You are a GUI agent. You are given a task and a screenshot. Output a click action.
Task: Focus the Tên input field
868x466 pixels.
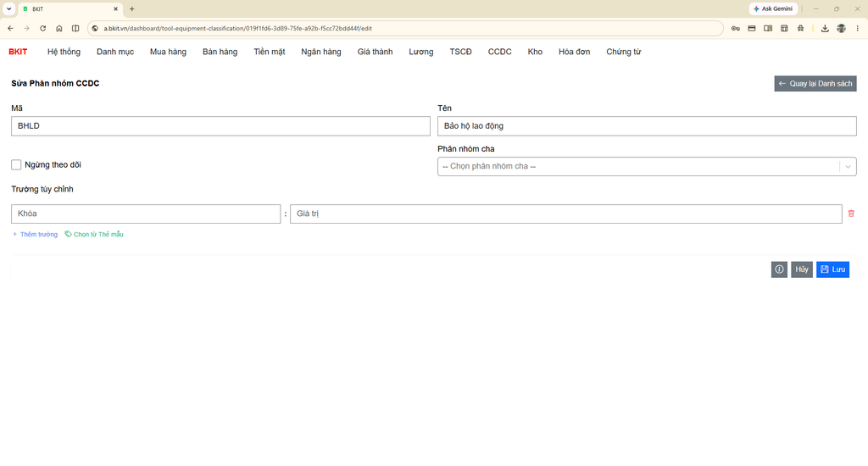pos(647,126)
